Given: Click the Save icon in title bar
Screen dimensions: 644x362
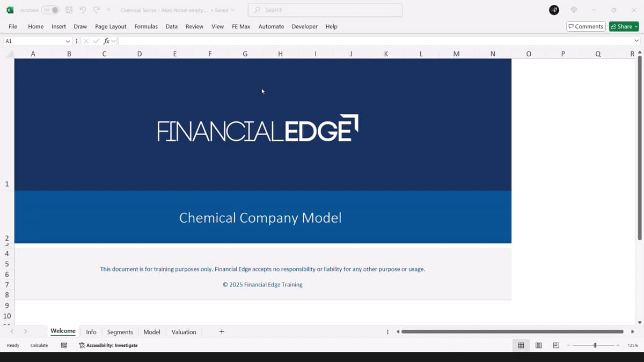Looking at the screenshot, I should (x=69, y=10).
